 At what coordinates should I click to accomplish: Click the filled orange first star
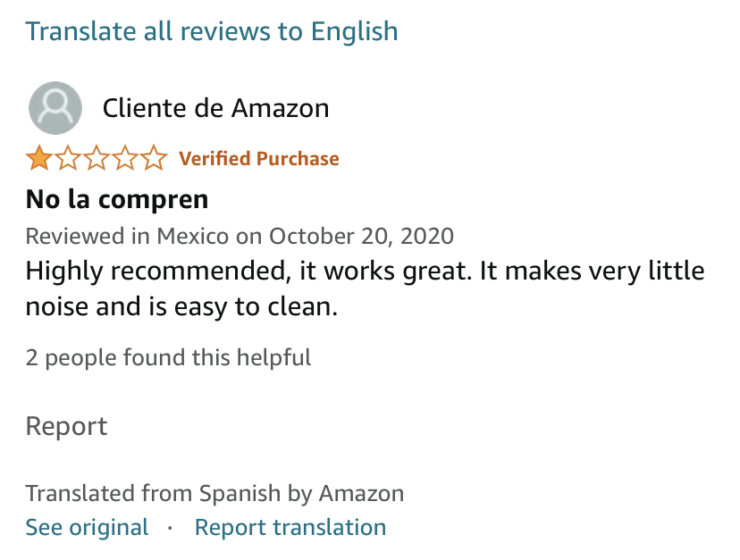[x=38, y=159]
